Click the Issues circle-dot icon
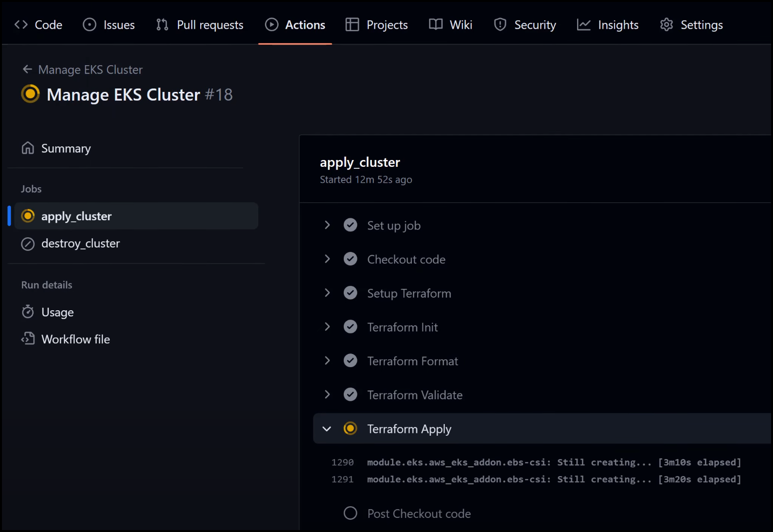Screen dimensions: 773x532 pyautogui.click(x=89, y=24)
